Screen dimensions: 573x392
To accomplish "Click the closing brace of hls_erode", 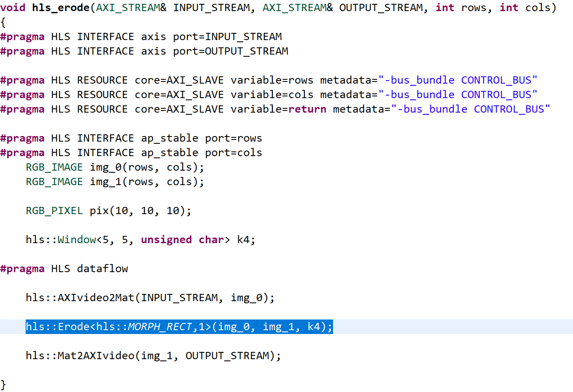I will (x=4, y=384).
